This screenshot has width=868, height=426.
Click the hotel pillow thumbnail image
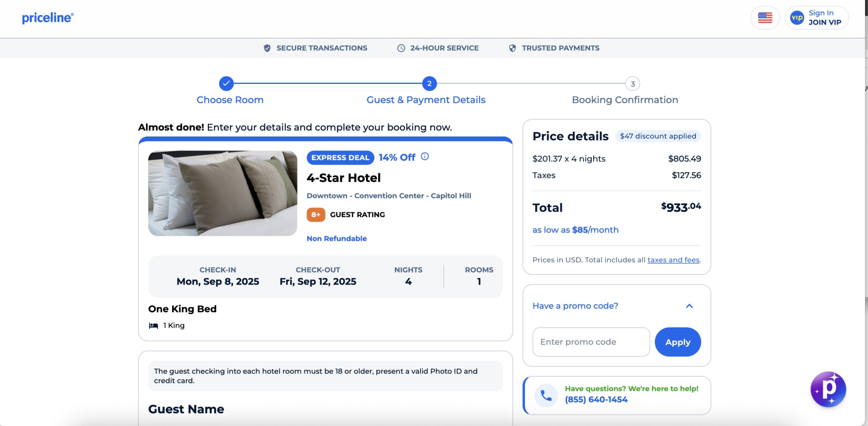click(x=223, y=193)
